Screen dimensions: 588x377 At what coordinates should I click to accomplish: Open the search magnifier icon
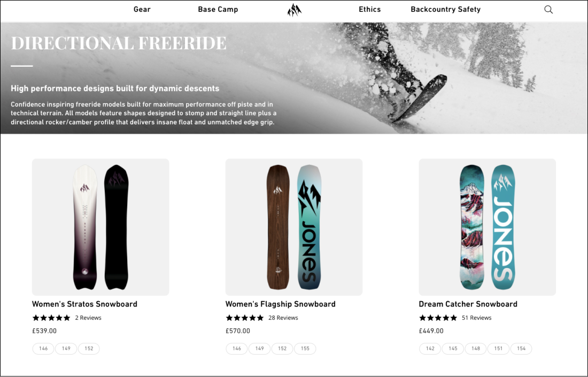coord(548,10)
